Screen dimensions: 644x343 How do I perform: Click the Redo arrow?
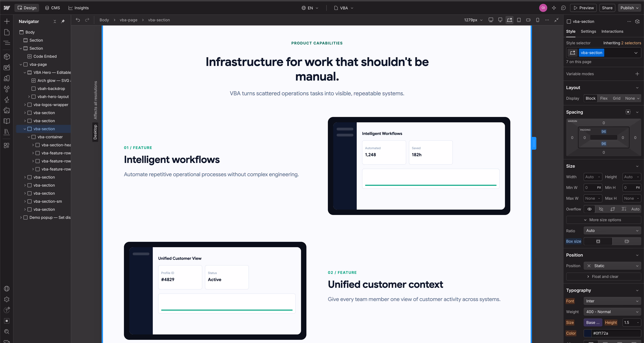[x=87, y=20]
